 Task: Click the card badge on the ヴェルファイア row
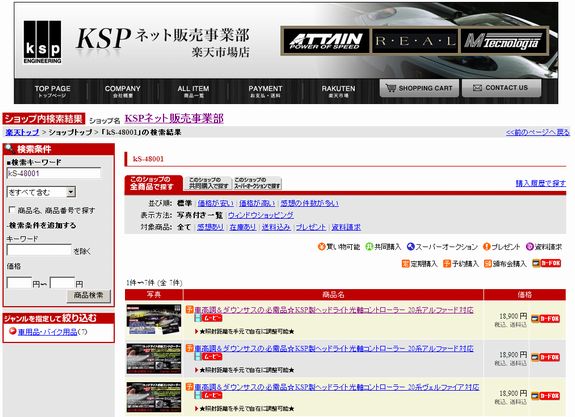[545, 396]
